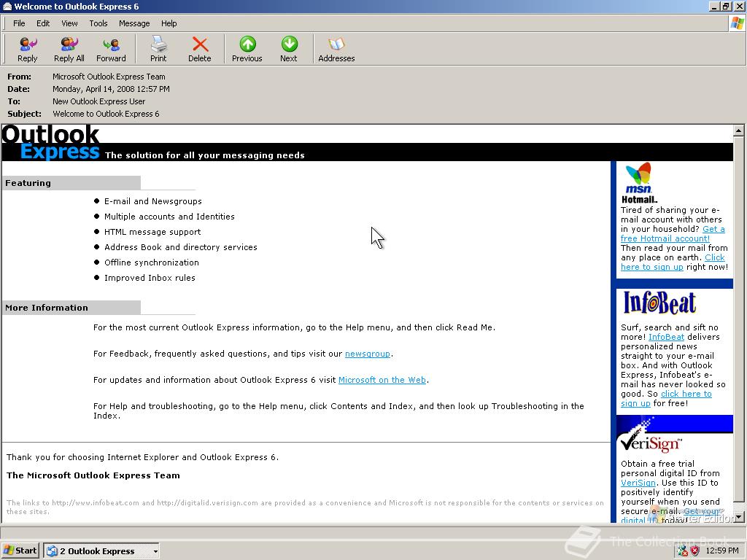
Task: Open the Microsoft on the Web link
Action: coord(382,380)
